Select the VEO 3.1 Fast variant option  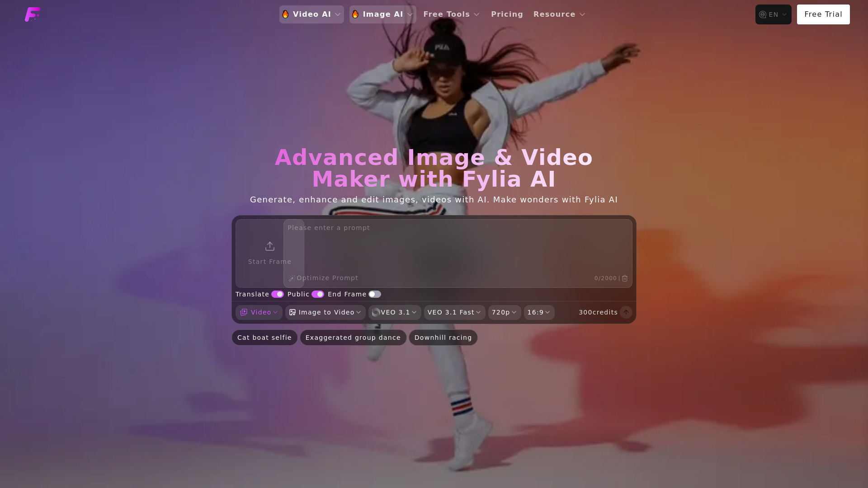click(x=454, y=312)
